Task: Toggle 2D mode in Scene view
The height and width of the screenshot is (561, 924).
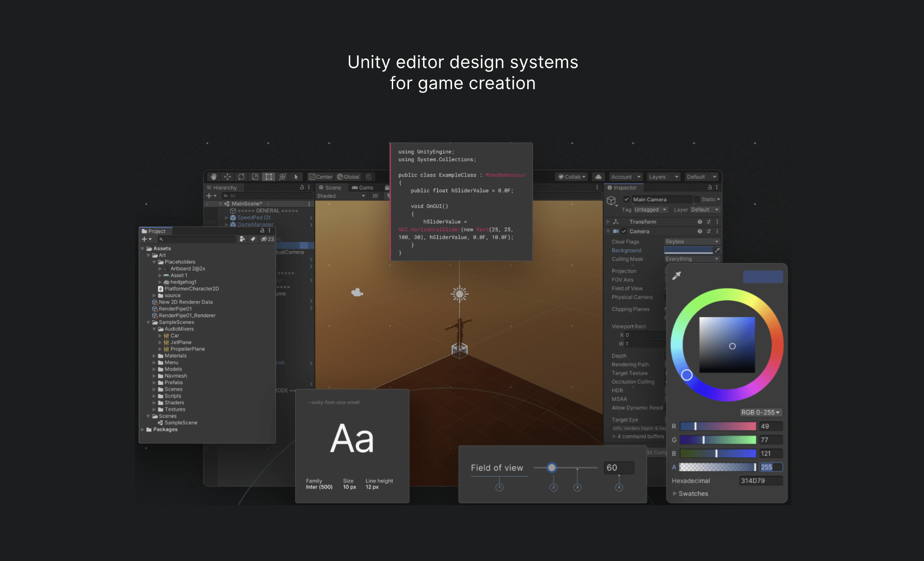Action: coord(375,196)
